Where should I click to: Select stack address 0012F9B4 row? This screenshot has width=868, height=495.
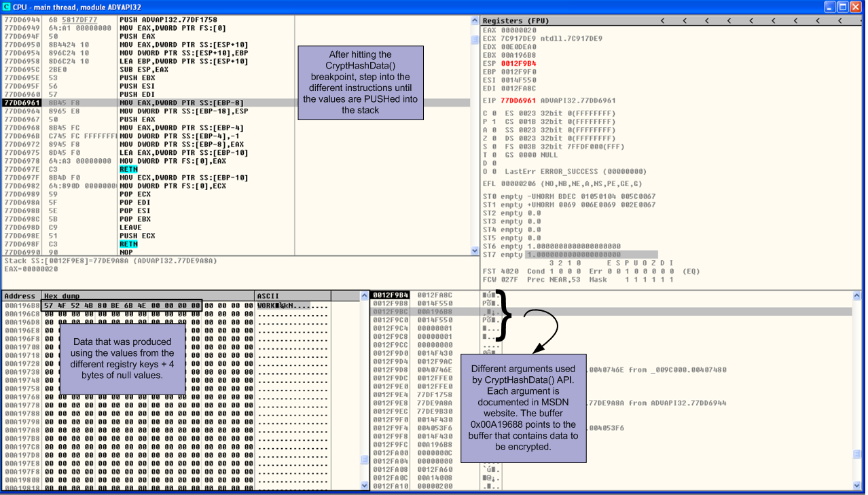(391, 295)
